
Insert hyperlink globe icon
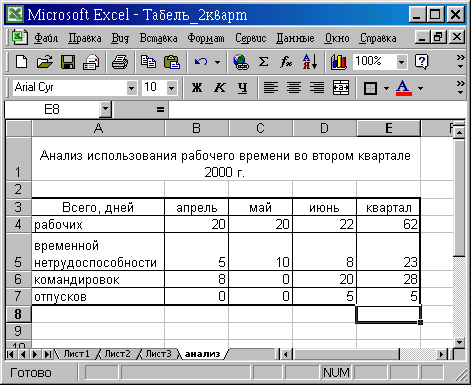pos(241,62)
